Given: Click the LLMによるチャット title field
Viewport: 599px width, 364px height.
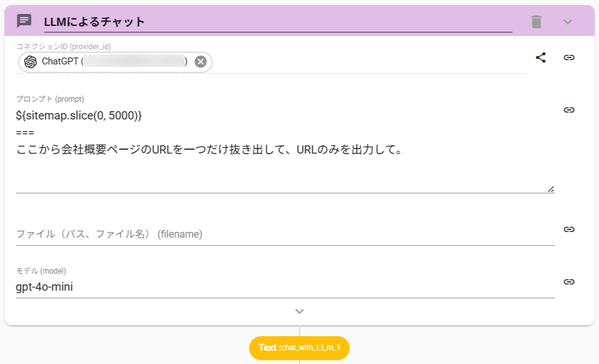Looking at the screenshot, I should (x=278, y=22).
